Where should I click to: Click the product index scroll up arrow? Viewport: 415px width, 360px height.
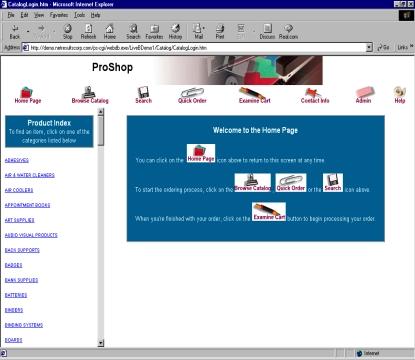coord(101,112)
